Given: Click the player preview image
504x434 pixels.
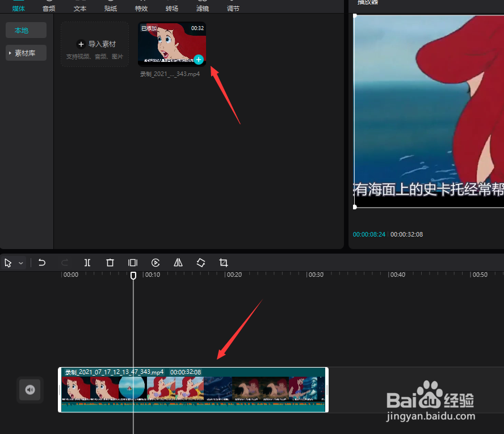Looking at the screenshot, I should (x=429, y=111).
